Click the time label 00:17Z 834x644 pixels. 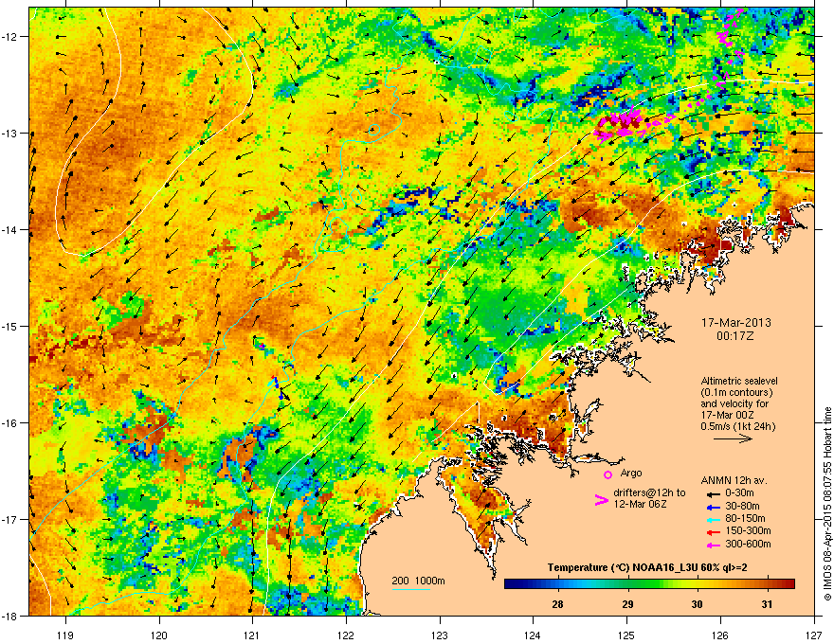click(735, 336)
